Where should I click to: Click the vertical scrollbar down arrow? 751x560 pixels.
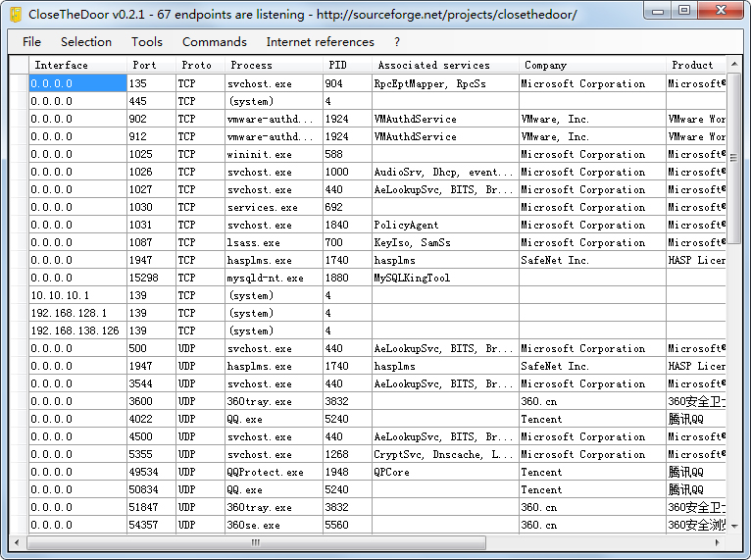pyautogui.click(x=733, y=526)
